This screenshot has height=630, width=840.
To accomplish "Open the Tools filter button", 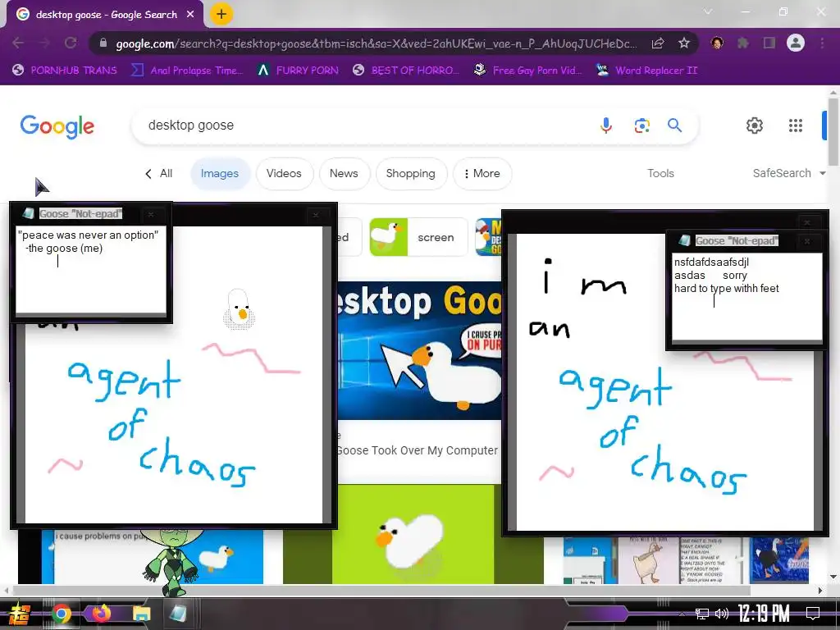I will point(660,173).
